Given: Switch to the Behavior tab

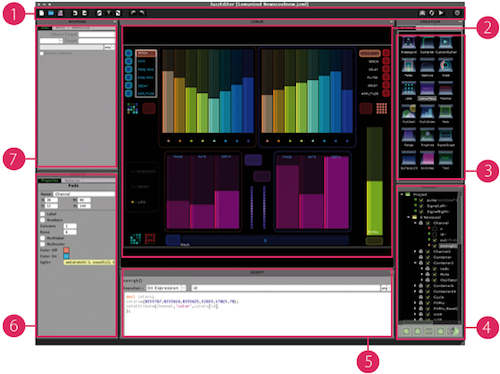Looking at the screenshot, I should click(72, 180).
